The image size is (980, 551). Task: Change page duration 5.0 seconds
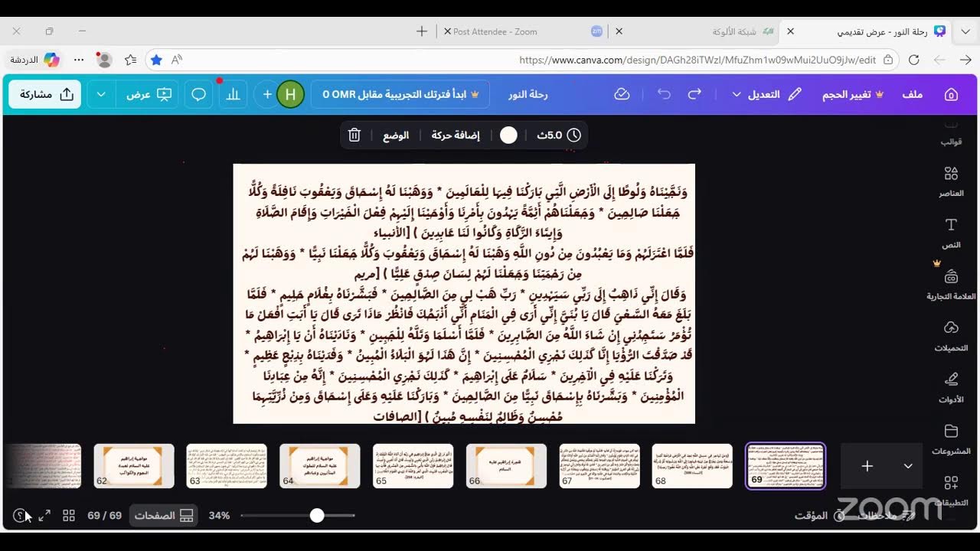coord(559,135)
